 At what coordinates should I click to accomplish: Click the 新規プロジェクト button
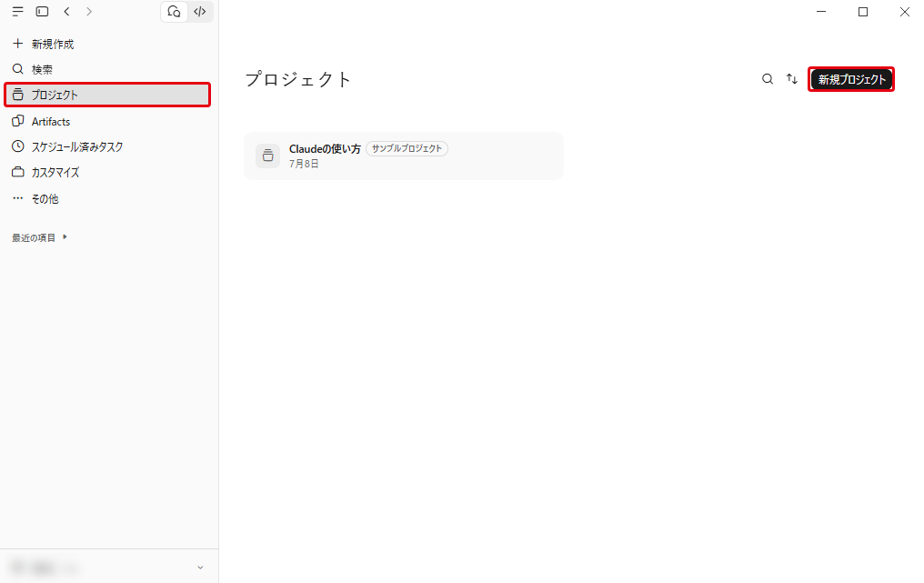(x=851, y=79)
